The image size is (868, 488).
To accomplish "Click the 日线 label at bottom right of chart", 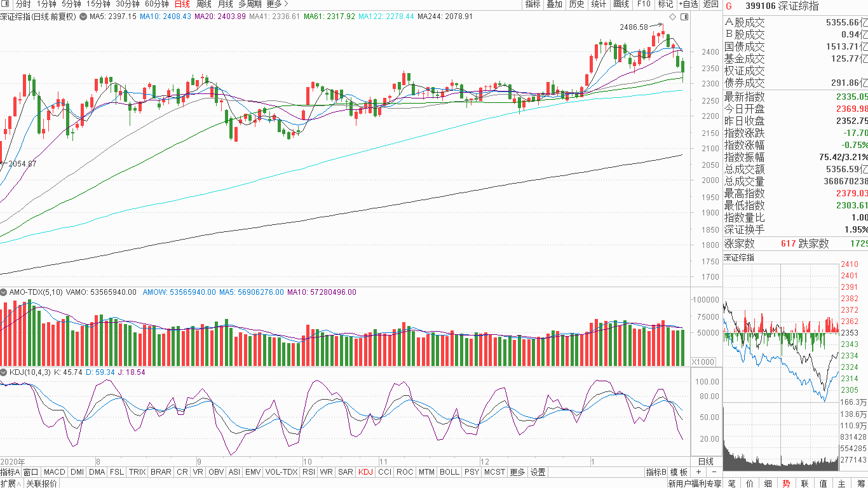I will point(705,461).
